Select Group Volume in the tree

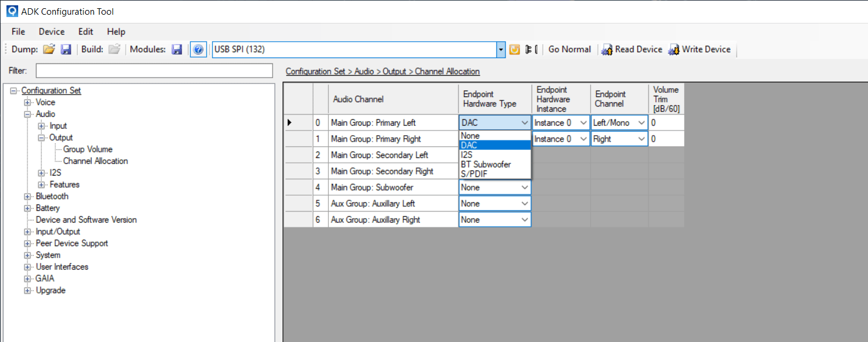(88, 149)
